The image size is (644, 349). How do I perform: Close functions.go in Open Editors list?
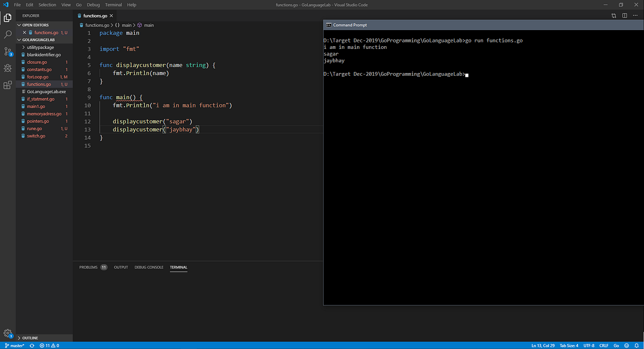[24, 33]
